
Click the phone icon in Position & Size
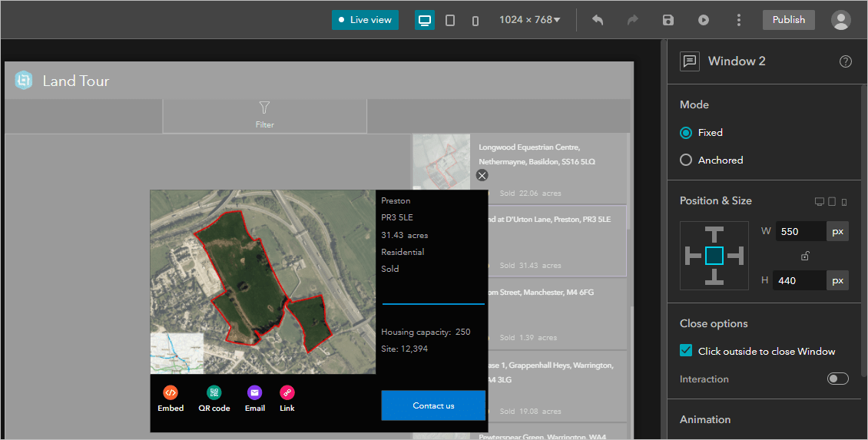click(x=844, y=202)
